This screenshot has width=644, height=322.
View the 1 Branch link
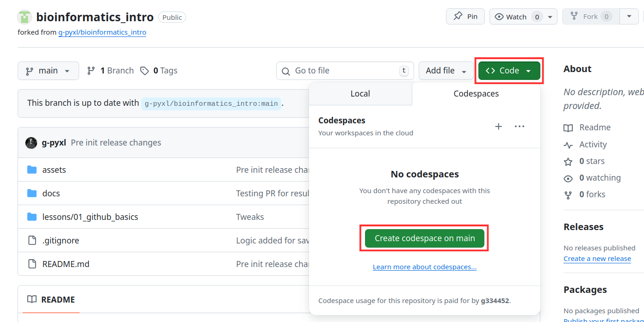(x=111, y=71)
